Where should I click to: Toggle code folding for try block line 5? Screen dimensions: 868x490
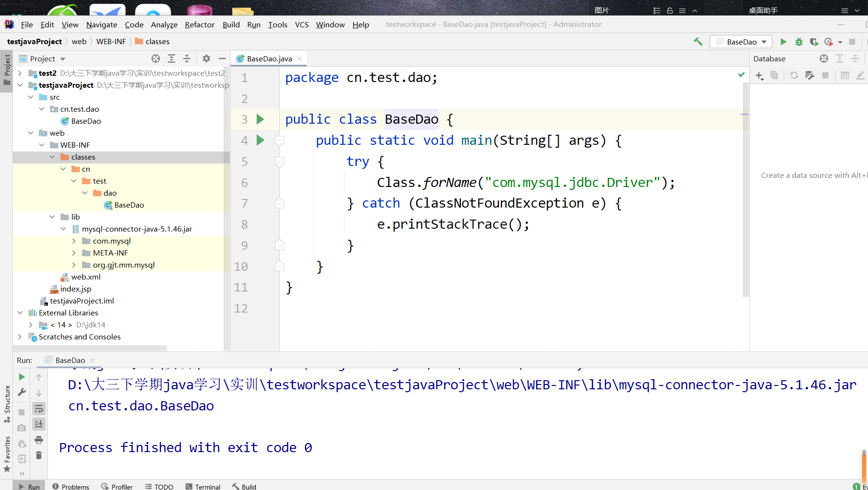coord(280,162)
